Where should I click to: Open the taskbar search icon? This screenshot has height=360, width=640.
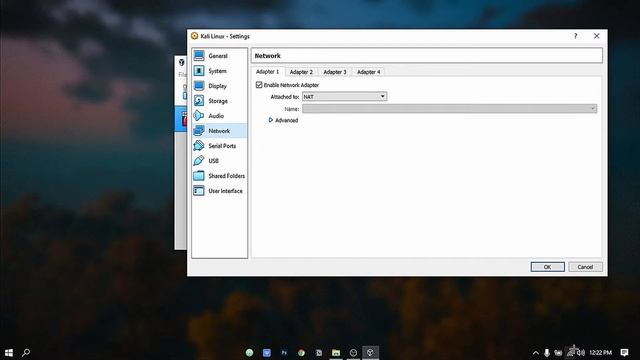pyautogui.click(x=26, y=352)
